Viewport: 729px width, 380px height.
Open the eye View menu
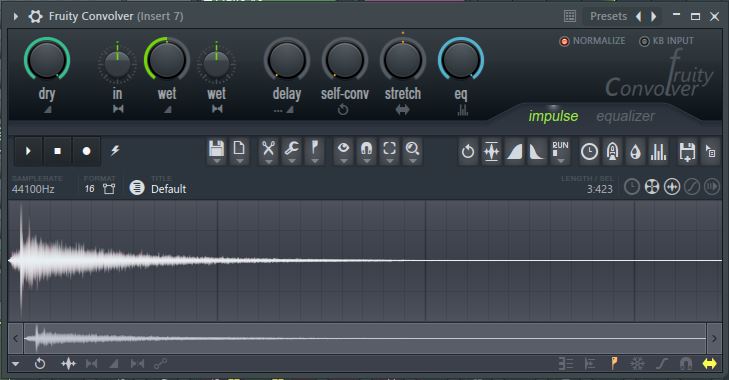tap(344, 151)
